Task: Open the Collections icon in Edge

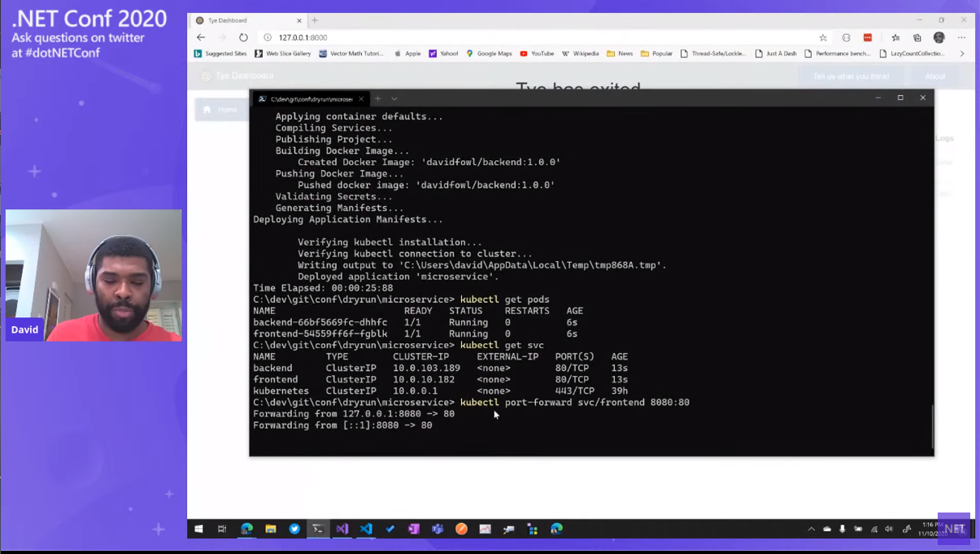Action: tap(917, 37)
